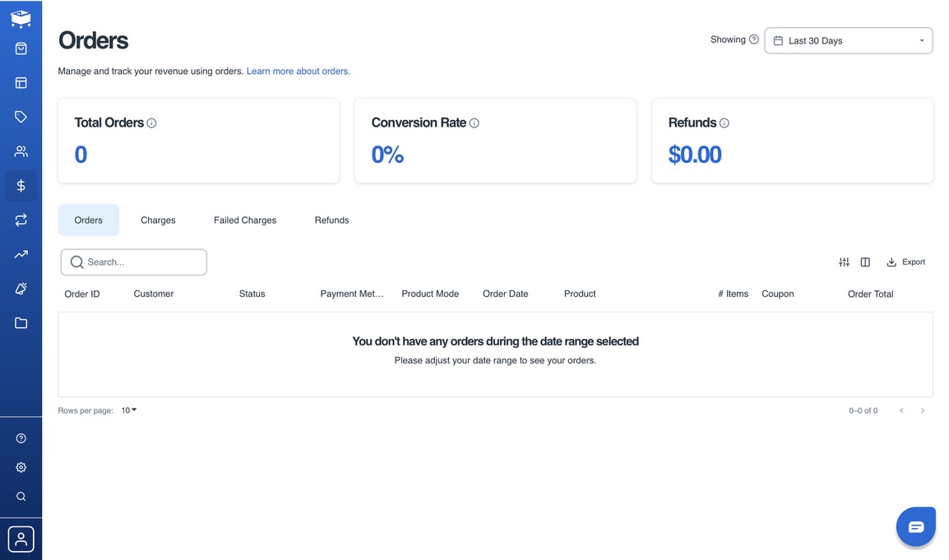Click the Conversion Rate info icon

pos(474,123)
